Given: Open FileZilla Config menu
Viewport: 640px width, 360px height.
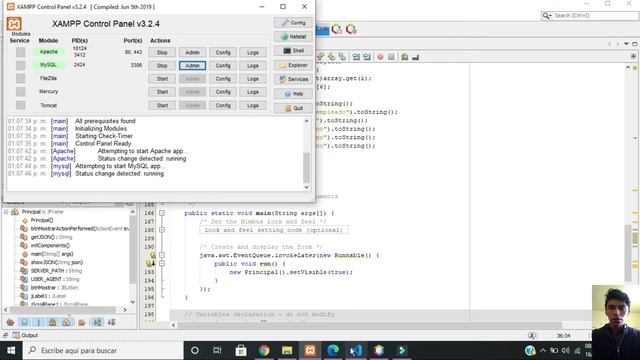Looking at the screenshot, I should click(x=223, y=79).
